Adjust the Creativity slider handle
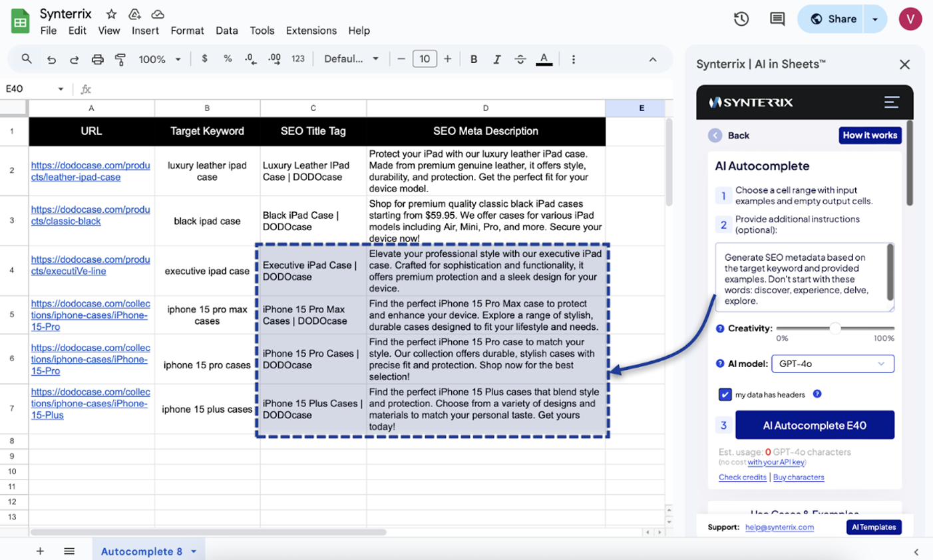The image size is (933, 560). pos(835,328)
